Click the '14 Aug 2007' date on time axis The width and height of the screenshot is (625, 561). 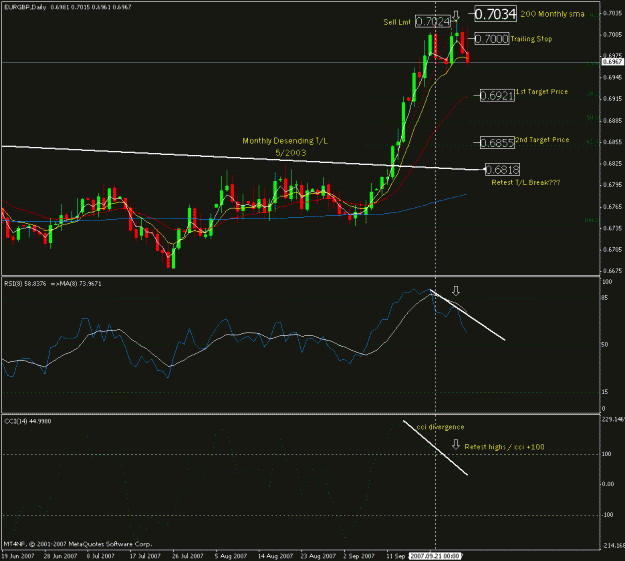click(275, 556)
